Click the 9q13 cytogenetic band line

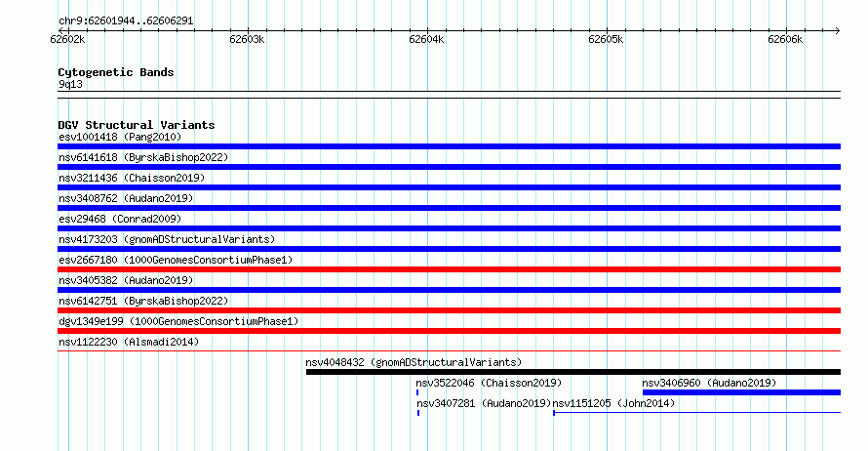(x=449, y=95)
